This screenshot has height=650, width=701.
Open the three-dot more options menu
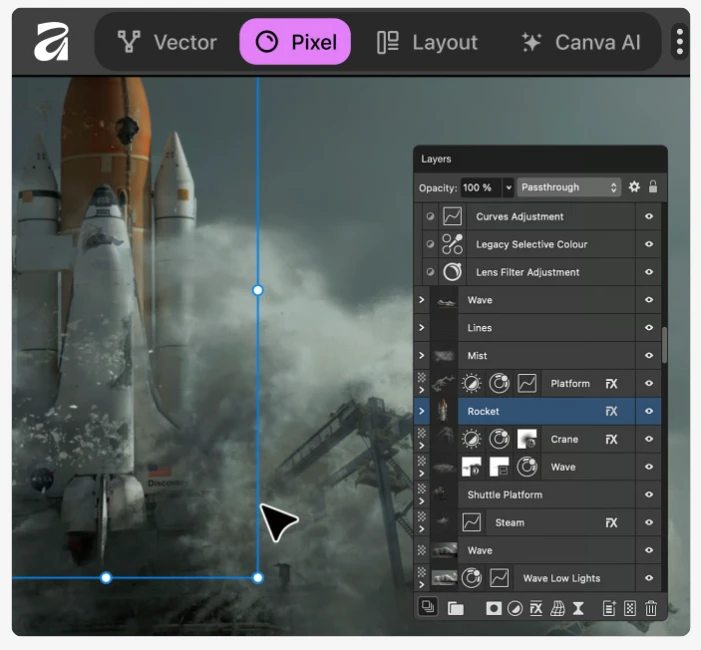(x=680, y=42)
